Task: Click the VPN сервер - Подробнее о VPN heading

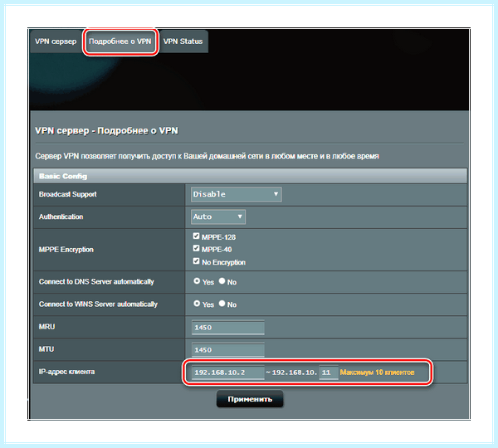Action: coord(107,131)
